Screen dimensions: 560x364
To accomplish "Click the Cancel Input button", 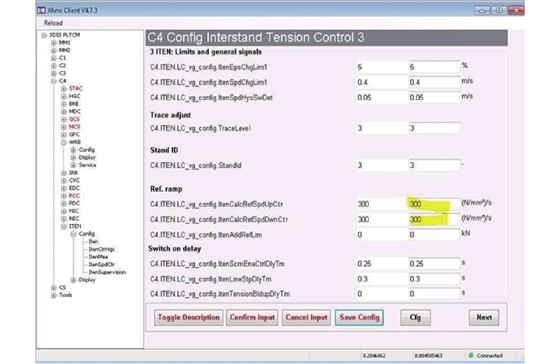I will pyautogui.click(x=306, y=318).
